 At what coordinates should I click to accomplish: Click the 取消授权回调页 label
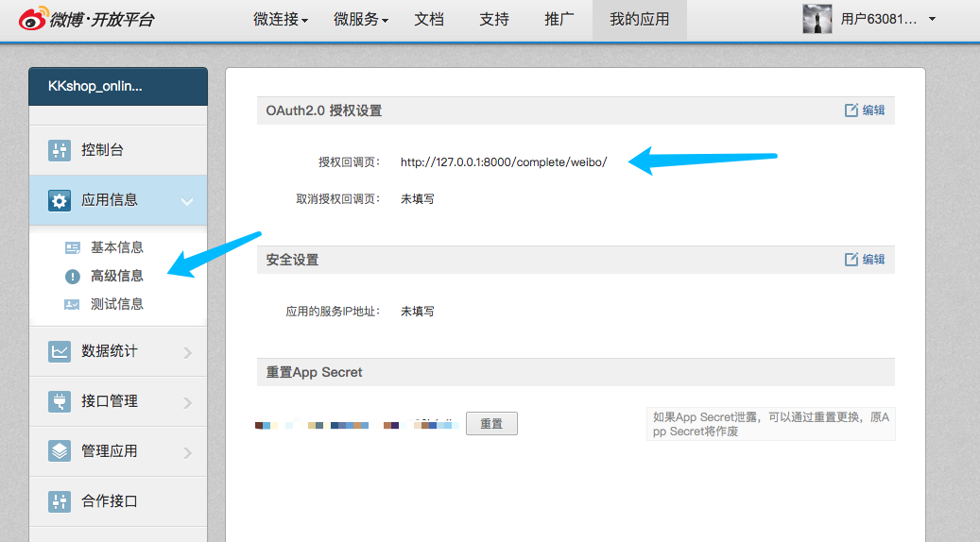click(x=338, y=199)
